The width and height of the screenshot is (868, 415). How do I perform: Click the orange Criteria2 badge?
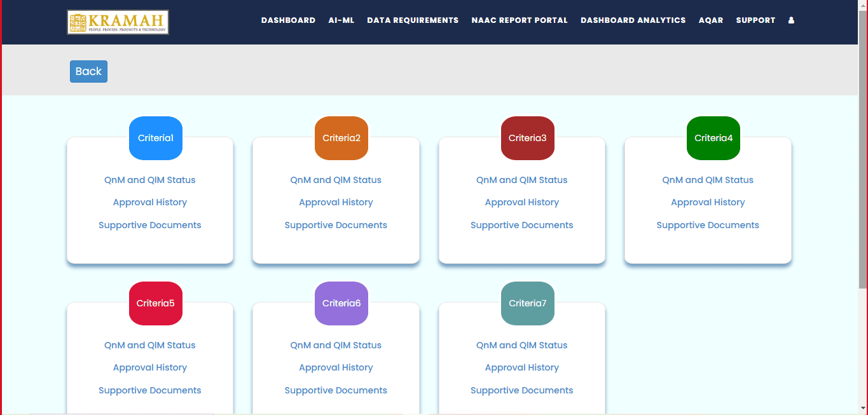coord(341,138)
